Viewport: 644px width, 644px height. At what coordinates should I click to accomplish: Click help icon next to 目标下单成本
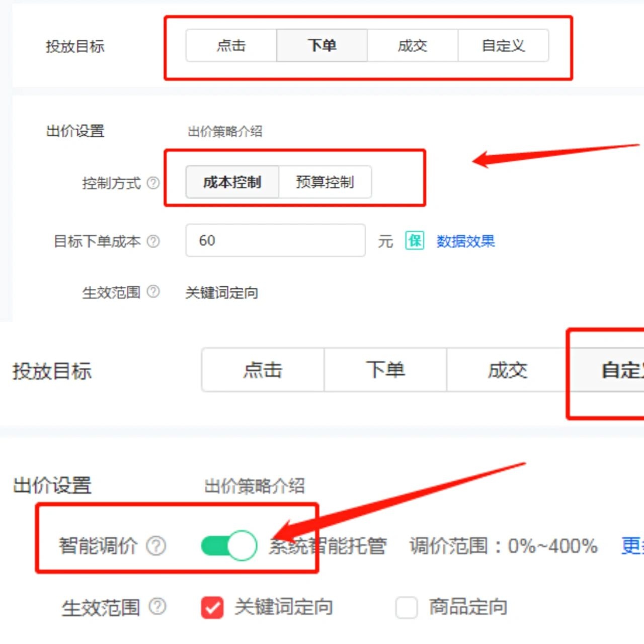pos(153,242)
